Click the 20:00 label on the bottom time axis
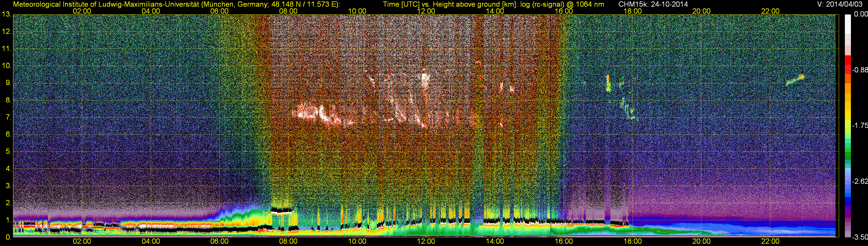Screen dimensions: 868x246 702,241
